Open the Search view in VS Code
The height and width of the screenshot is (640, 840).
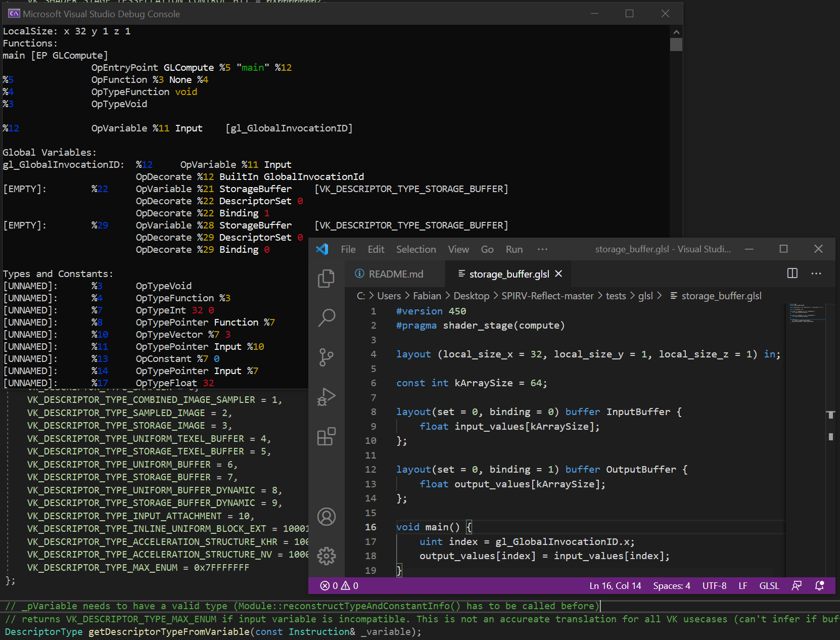click(326, 318)
